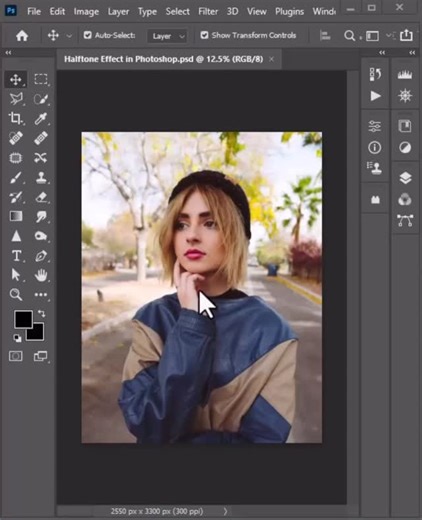Select the Move tool in toolbox
The height and width of the screenshot is (520, 422).
[16, 79]
